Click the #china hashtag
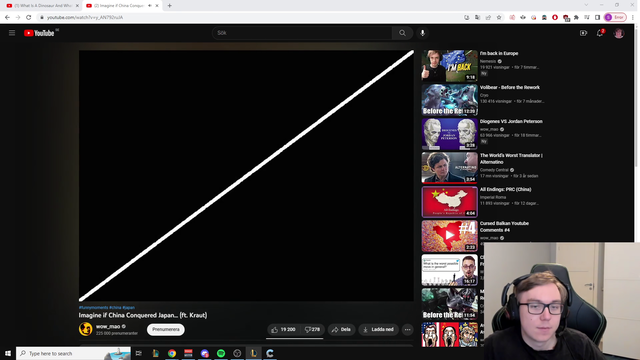Screen dimensions: 640x360 (115, 308)
